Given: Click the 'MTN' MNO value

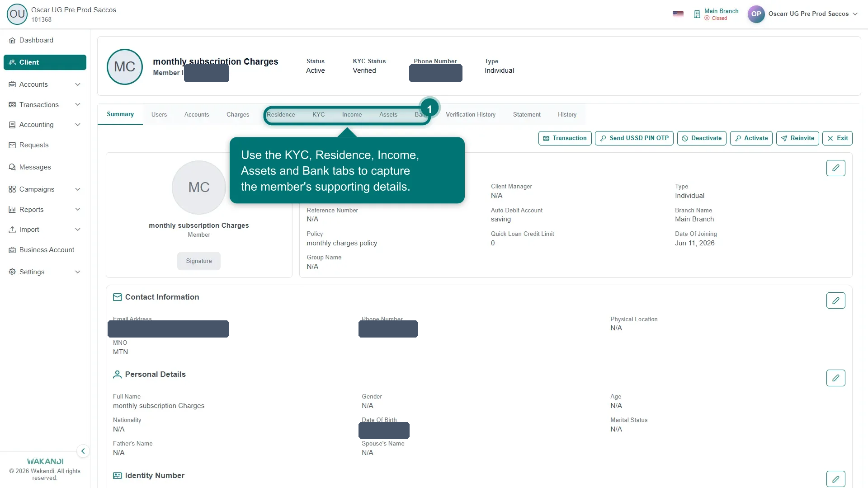Looking at the screenshot, I should (x=120, y=352).
